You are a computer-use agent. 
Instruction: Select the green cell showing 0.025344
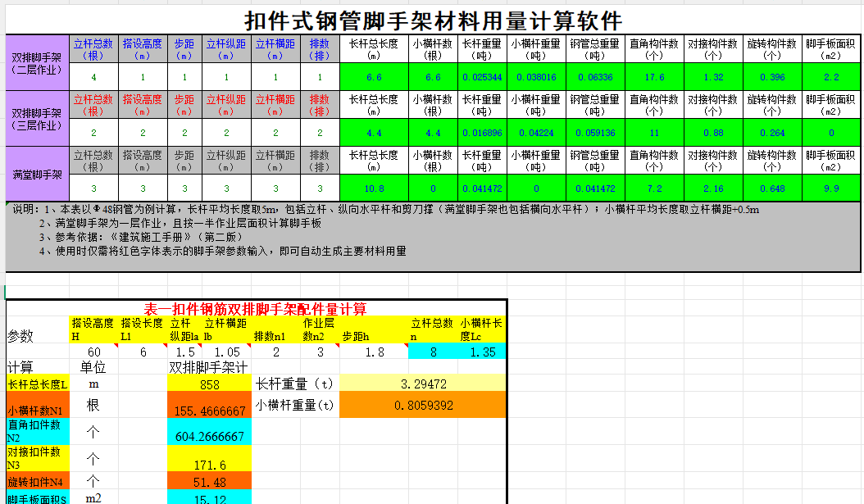point(482,76)
